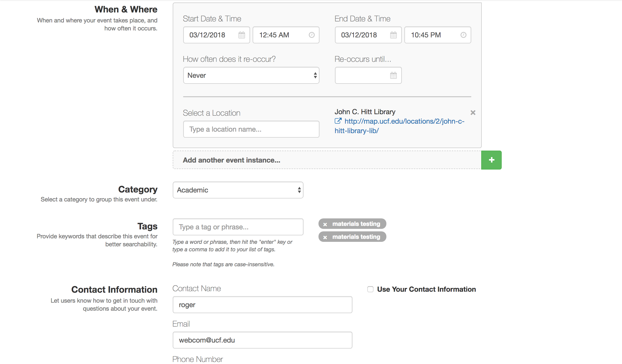Viewport: 622px width, 364px height.
Task: Click 'Add another event instance...' text
Action: click(231, 160)
